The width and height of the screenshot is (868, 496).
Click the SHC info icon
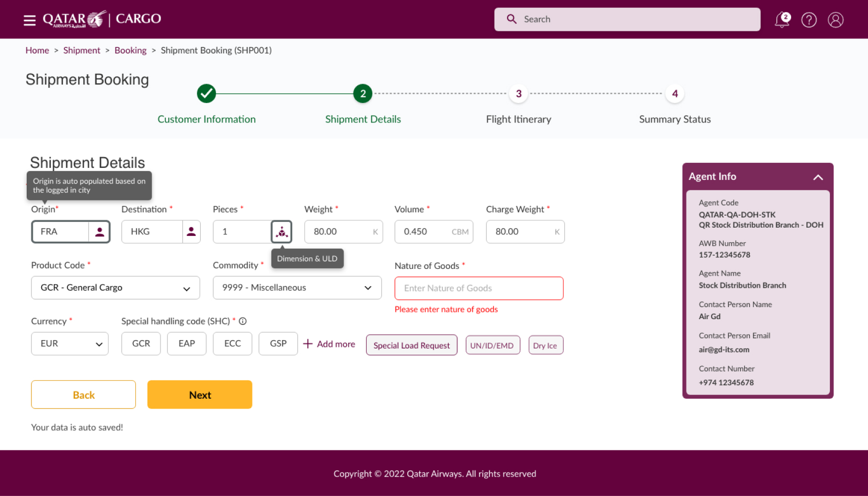(243, 321)
